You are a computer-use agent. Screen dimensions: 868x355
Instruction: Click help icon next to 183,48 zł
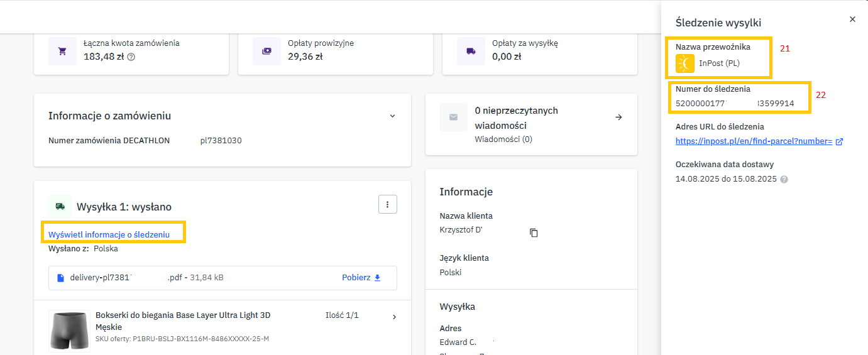click(131, 57)
